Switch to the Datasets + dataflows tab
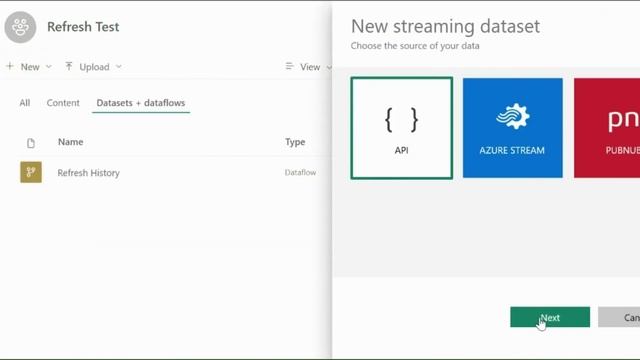Viewport: 640px width, 360px height. pos(141,103)
